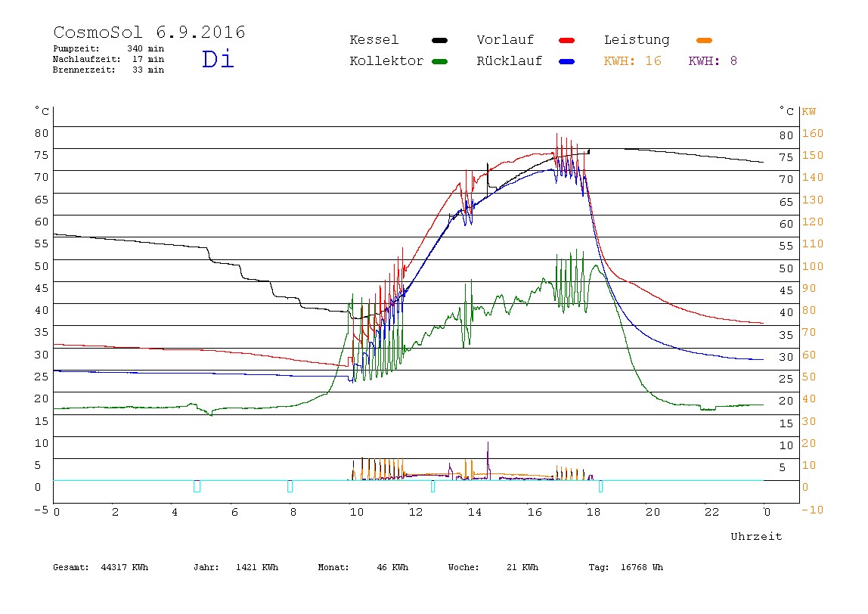Viewport: 868px width, 614px height.
Task: Click the green Kollektor legend swatch
Action: (439, 61)
